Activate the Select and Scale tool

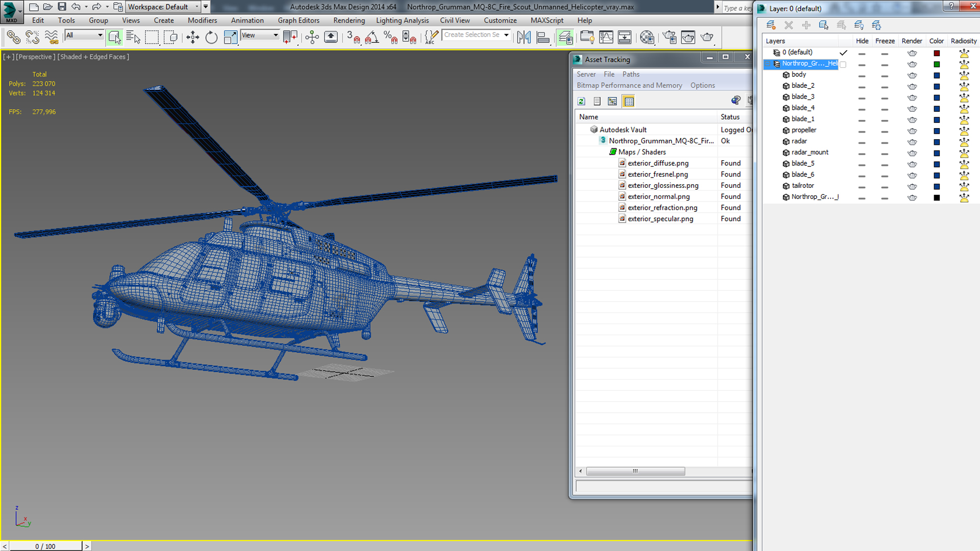(230, 37)
